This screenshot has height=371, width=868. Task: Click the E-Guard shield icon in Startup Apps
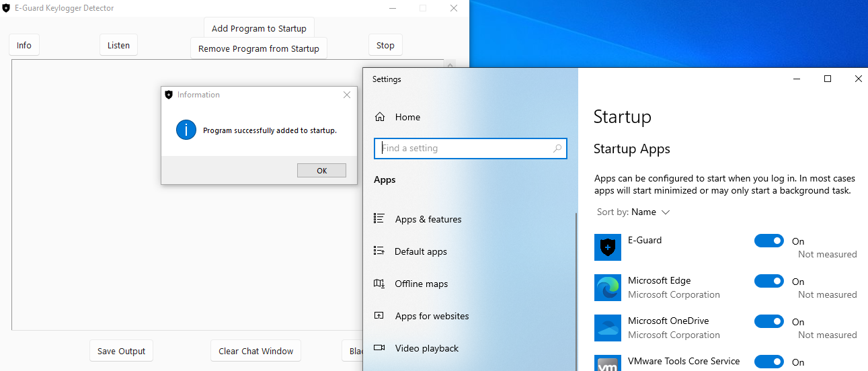tap(608, 247)
